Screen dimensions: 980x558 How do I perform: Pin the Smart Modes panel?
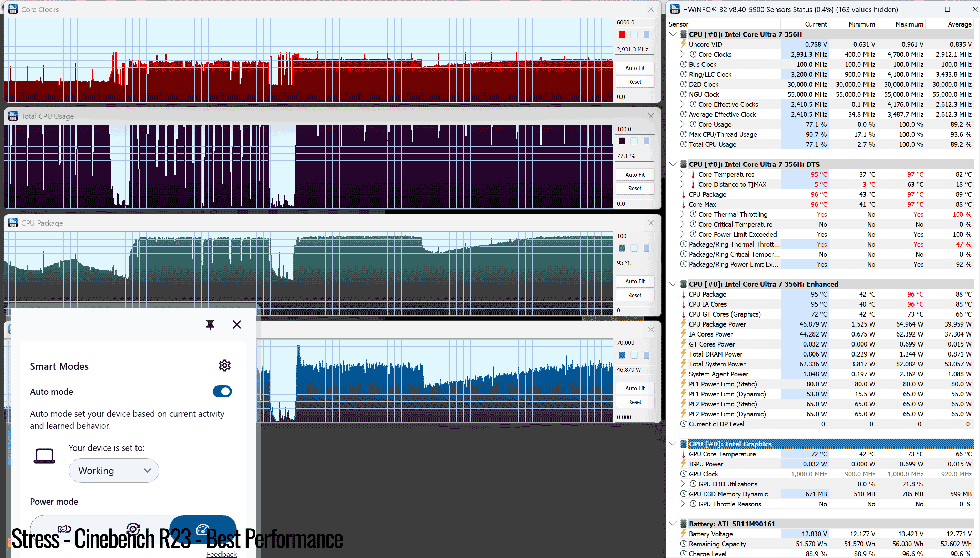click(x=210, y=324)
